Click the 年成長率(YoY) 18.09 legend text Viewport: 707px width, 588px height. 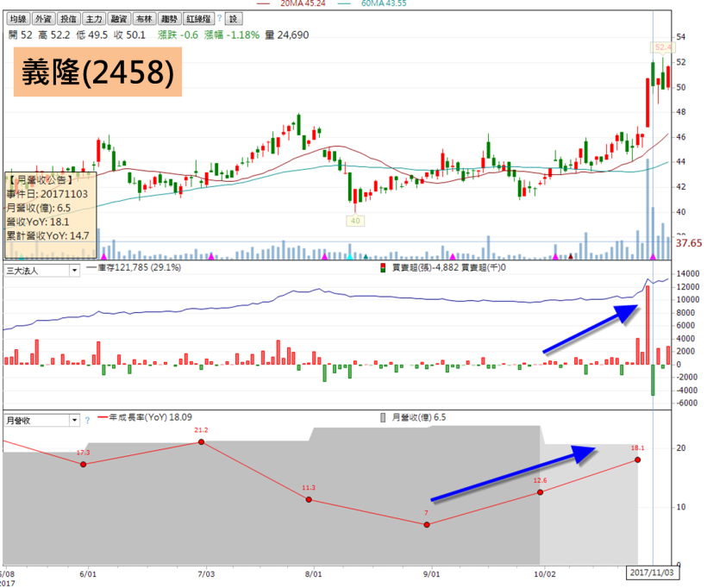[151, 417]
